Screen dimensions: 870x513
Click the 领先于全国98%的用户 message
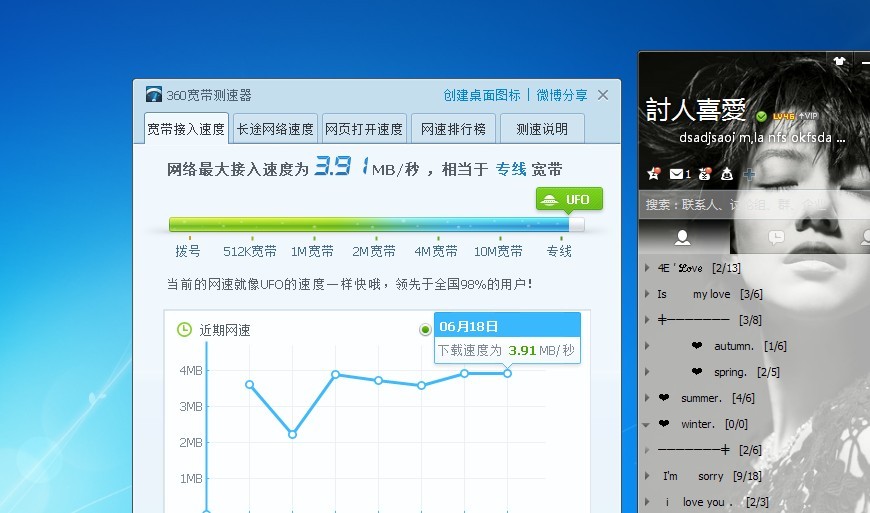(464, 284)
